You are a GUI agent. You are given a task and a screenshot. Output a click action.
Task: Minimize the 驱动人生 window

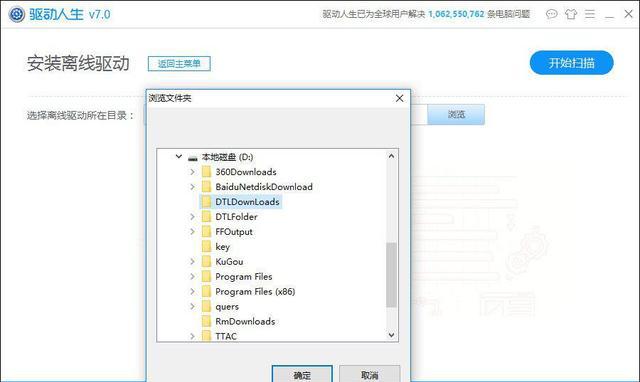click(x=609, y=16)
